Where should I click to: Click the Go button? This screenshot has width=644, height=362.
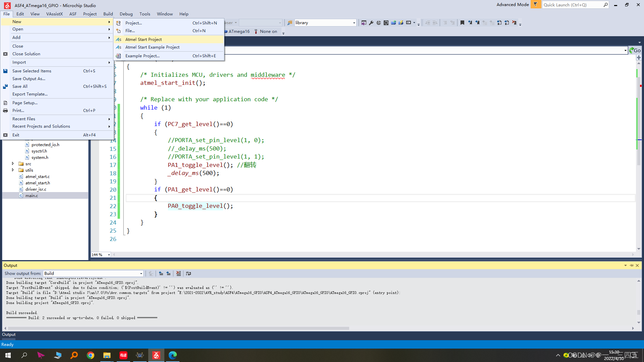[635, 50]
